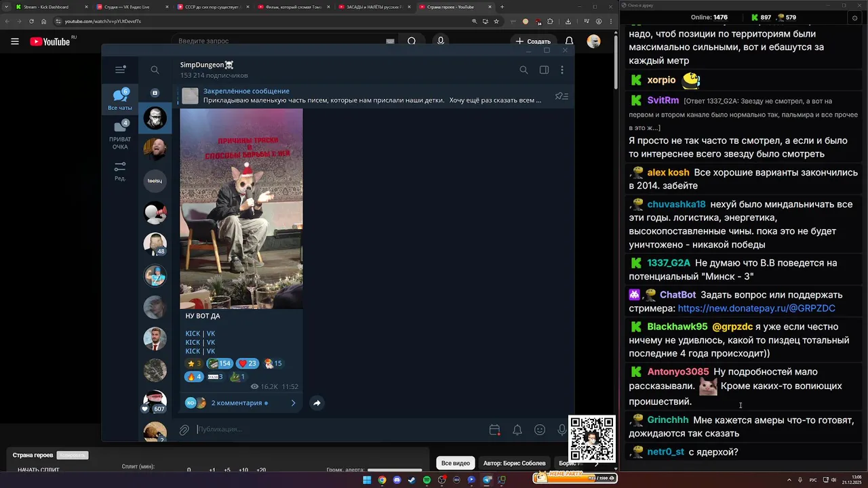Open the first 'KICK' link in the post

tap(193, 333)
